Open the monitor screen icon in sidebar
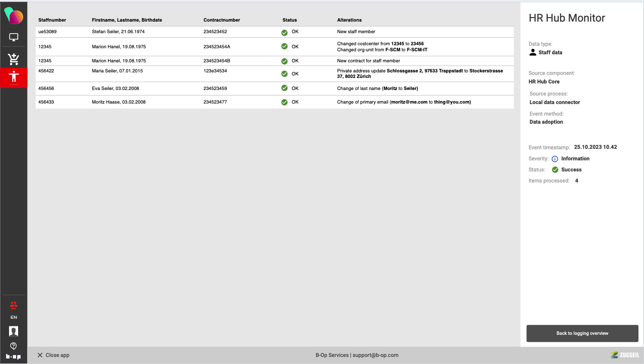The image size is (644, 364). (x=14, y=37)
